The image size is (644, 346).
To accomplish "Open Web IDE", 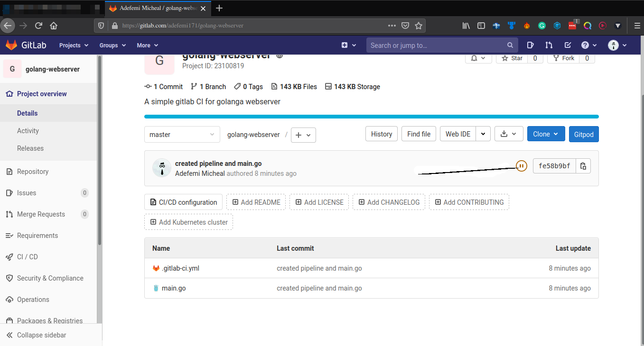I will click(x=458, y=134).
